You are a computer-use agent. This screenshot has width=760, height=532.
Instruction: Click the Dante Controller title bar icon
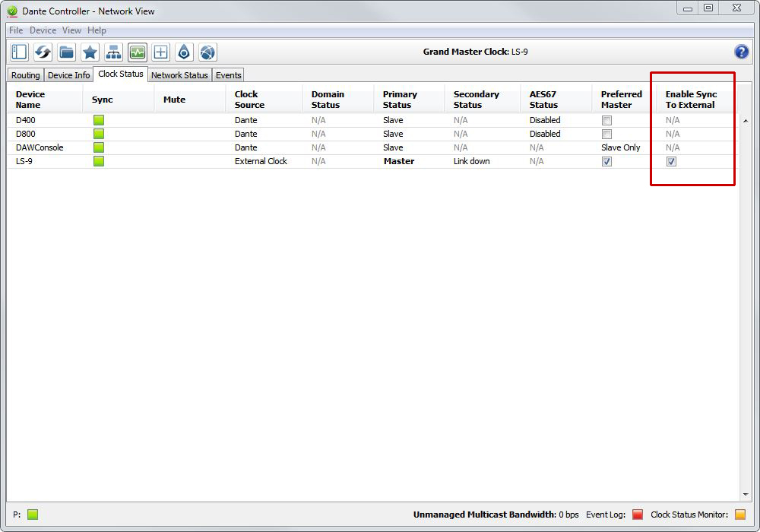13,11
